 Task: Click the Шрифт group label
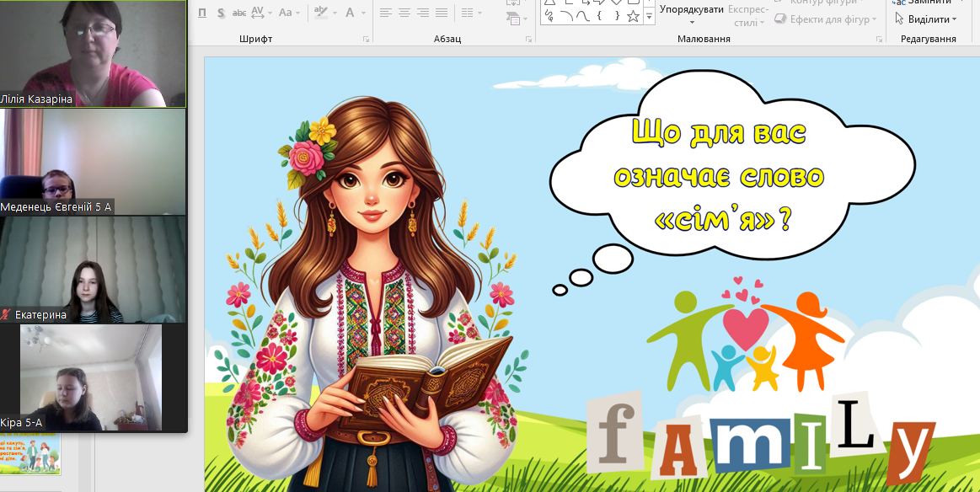pos(255,39)
